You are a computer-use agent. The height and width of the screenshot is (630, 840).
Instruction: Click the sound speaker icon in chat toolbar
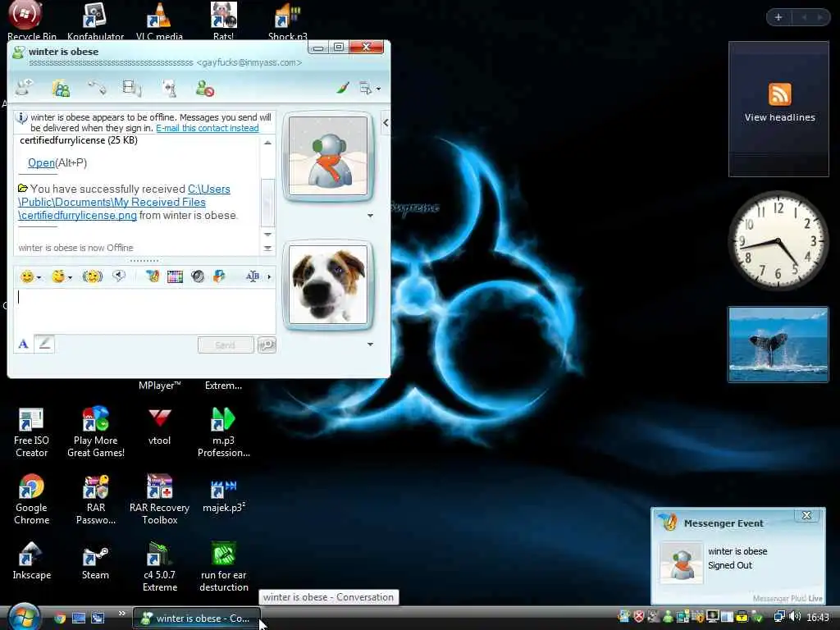(198, 276)
